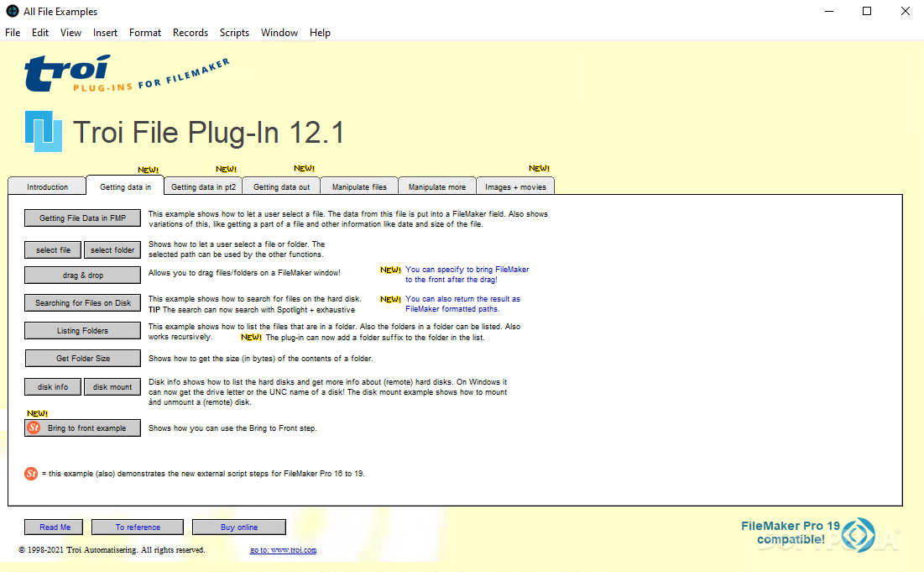Click the Troi plug-ins for FileMaker logo

[127, 74]
